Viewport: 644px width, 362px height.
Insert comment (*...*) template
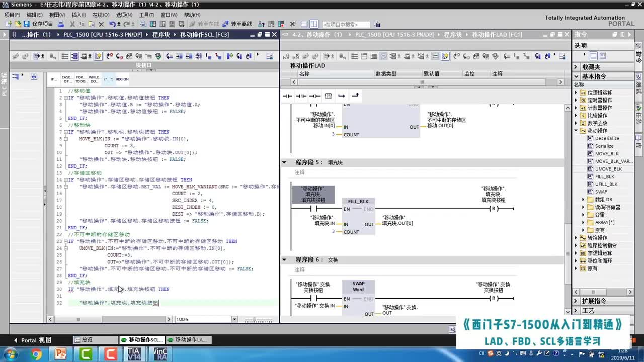click(x=109, y=79)
